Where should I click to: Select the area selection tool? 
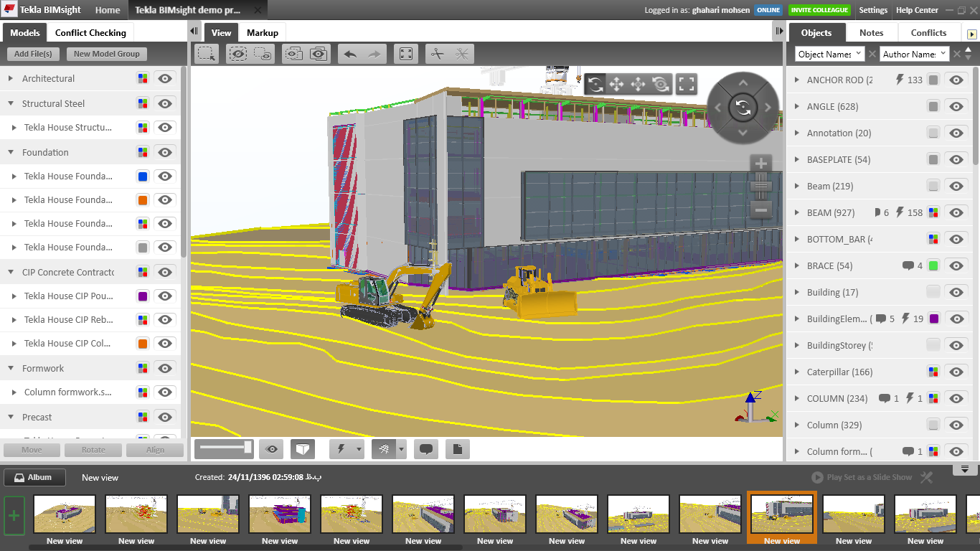click(x=207, y=54)
